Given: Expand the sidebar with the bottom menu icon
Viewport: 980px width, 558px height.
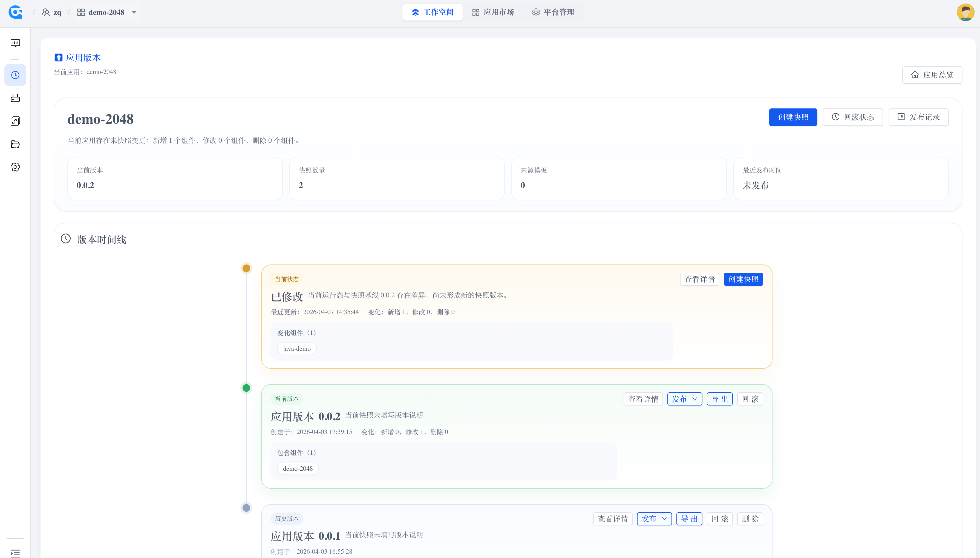Looking at the screenshot, I should pos(15,553).
